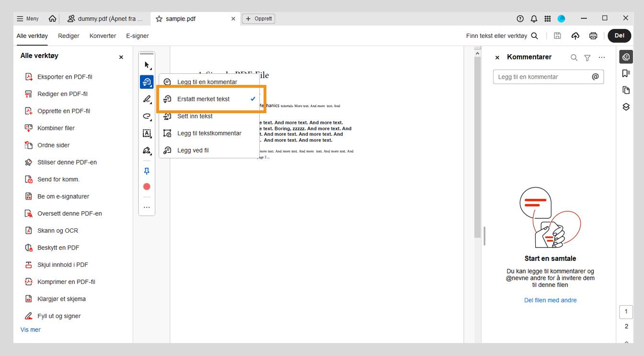Viewport: 644px width, 356px height.
Task: Click Del filen med andre link
Action: (x=550, y=300)
